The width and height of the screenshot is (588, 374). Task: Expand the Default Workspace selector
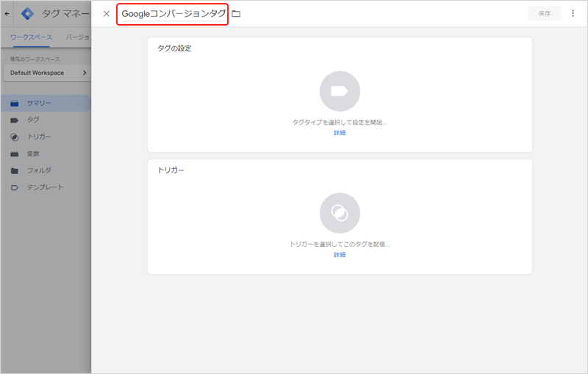[x=47, y=73]
